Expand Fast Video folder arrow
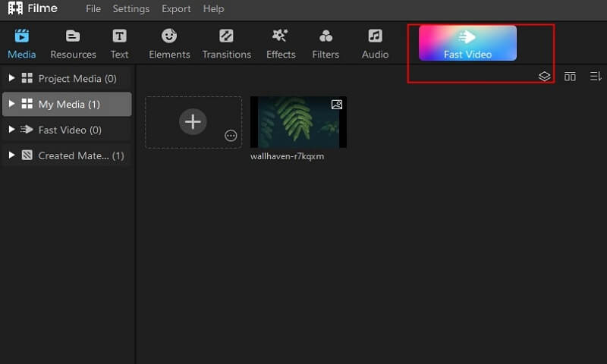Screen dimensions: 607x364 point(11,129)
